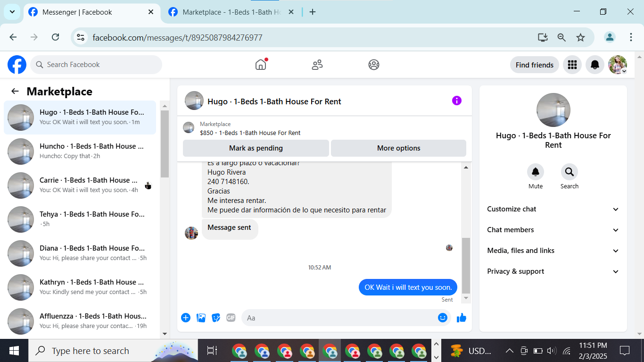Screen dimensions: 644x362
Task: Open the notifications bell in the header
Action: coord(595,65)
